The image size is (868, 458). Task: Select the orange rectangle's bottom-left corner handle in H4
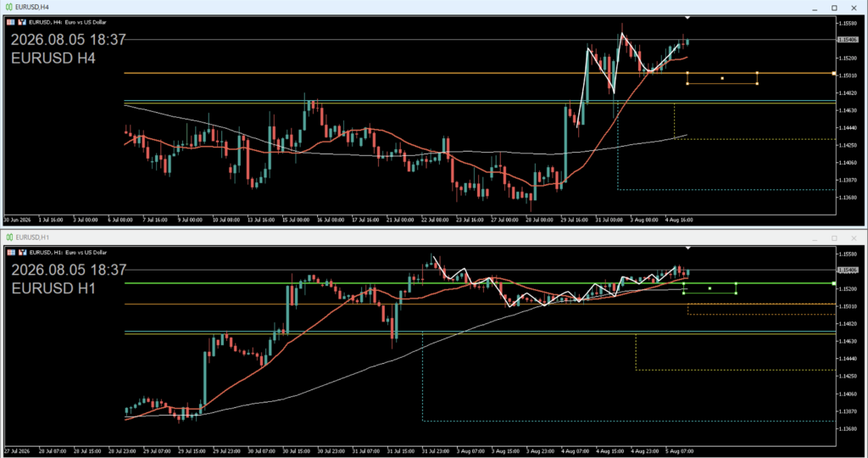coord(687,84)
